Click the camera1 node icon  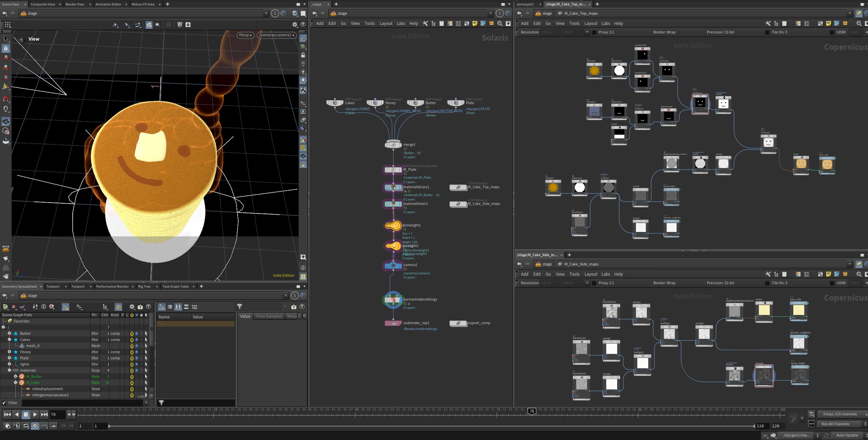[393, 265]
